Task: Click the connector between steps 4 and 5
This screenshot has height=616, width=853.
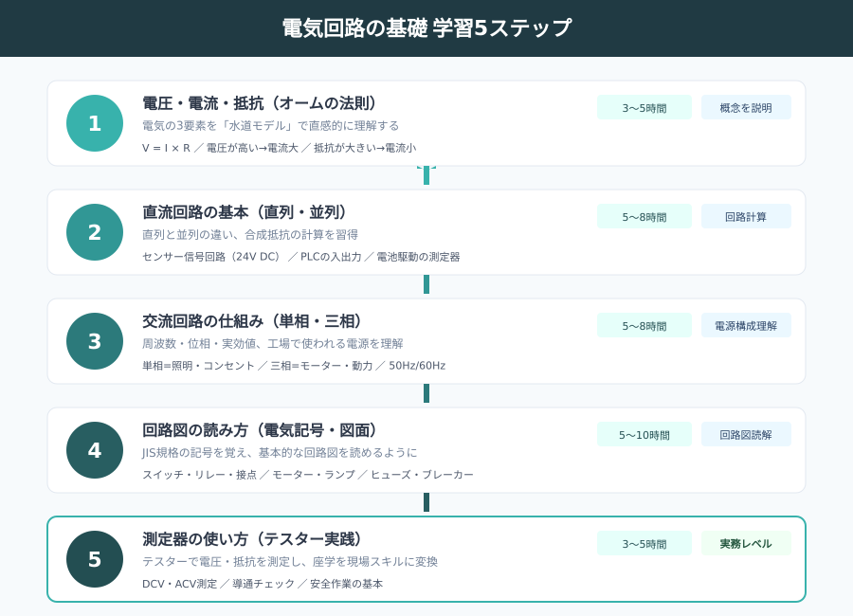Action: point(426,502)
